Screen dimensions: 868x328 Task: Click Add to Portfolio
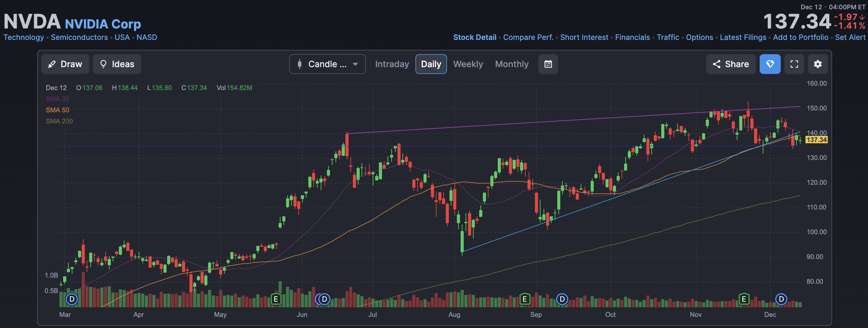pos(800,37)
